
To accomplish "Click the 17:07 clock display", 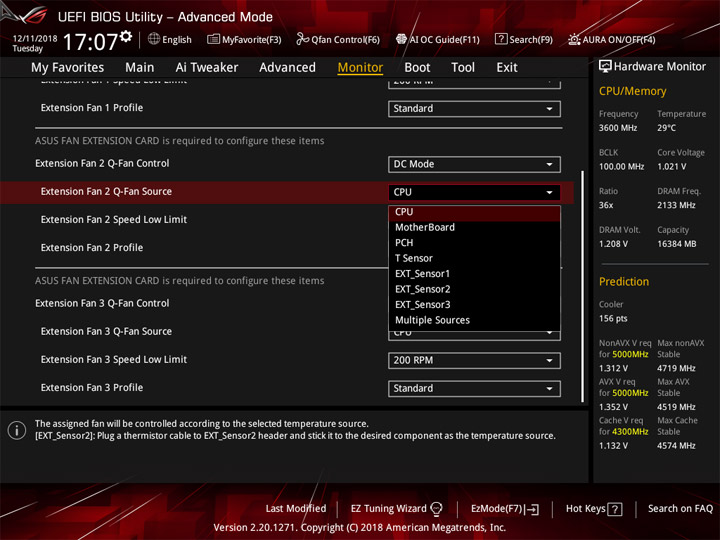I will 90,42.
